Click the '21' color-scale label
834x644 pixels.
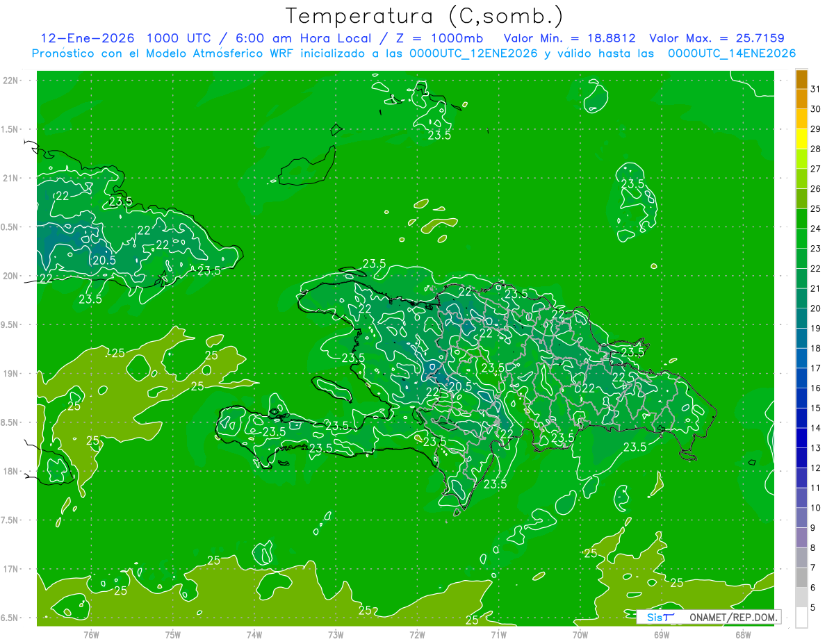tap(816, 288)
